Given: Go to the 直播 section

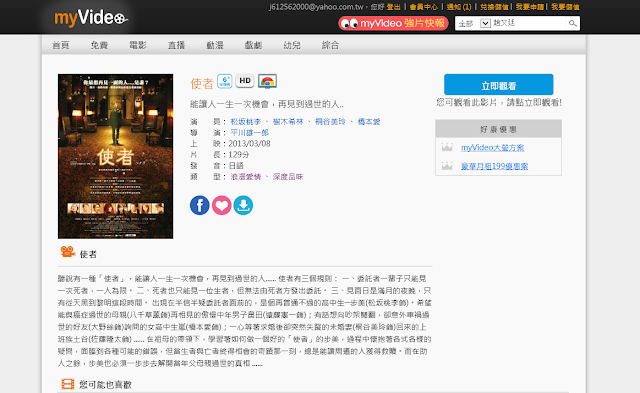Looking at the screenshot, I should point(176,45).
